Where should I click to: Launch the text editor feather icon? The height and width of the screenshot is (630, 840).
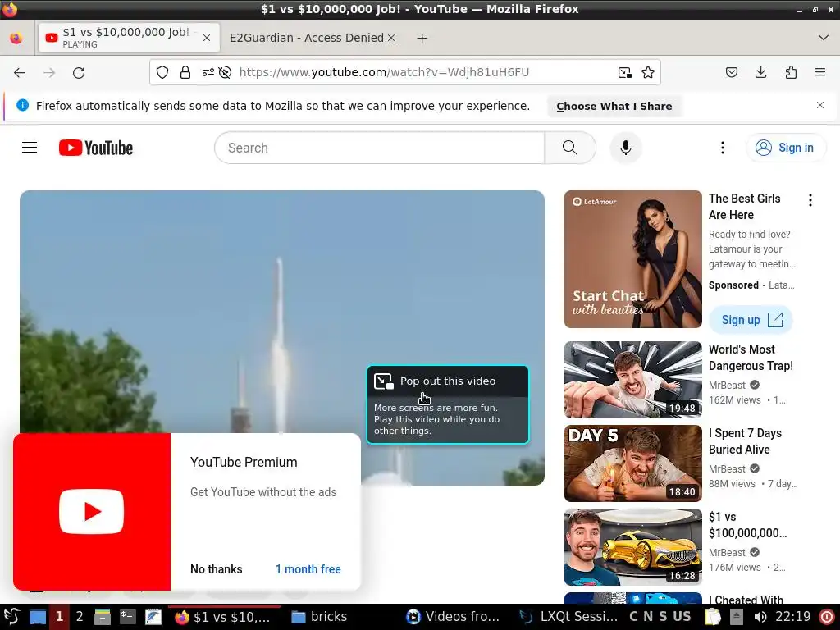[x=153, y=617]
